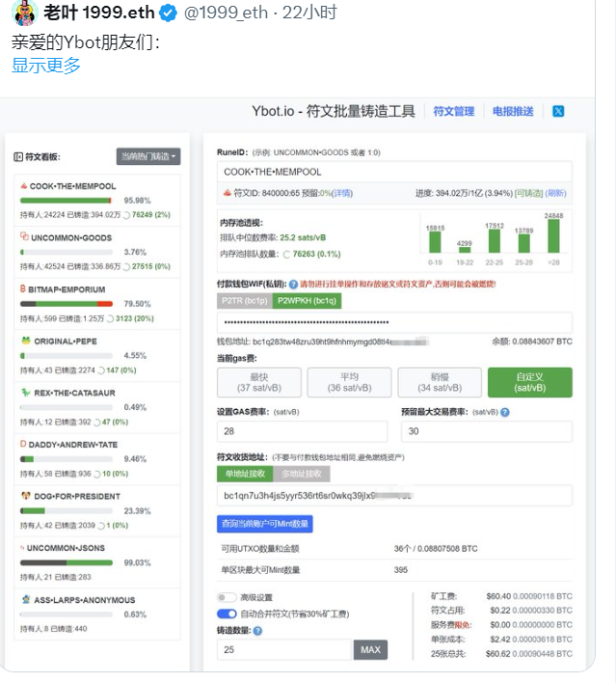Click the >28 bar in mempool chart
Image resolution: width=616 pixels, height=683 pixels.
pos(553,235)
